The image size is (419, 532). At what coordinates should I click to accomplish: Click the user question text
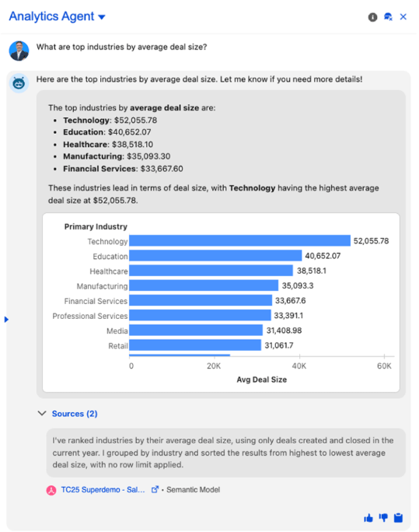point(121,47)
